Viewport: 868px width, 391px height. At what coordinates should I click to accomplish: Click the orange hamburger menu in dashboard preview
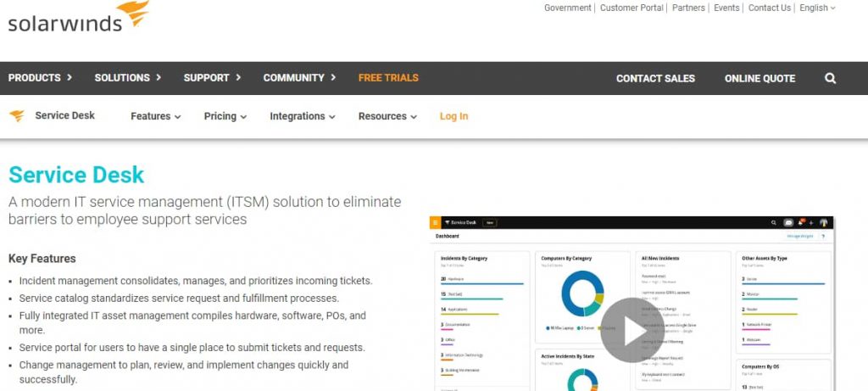(x=435, y=222)
